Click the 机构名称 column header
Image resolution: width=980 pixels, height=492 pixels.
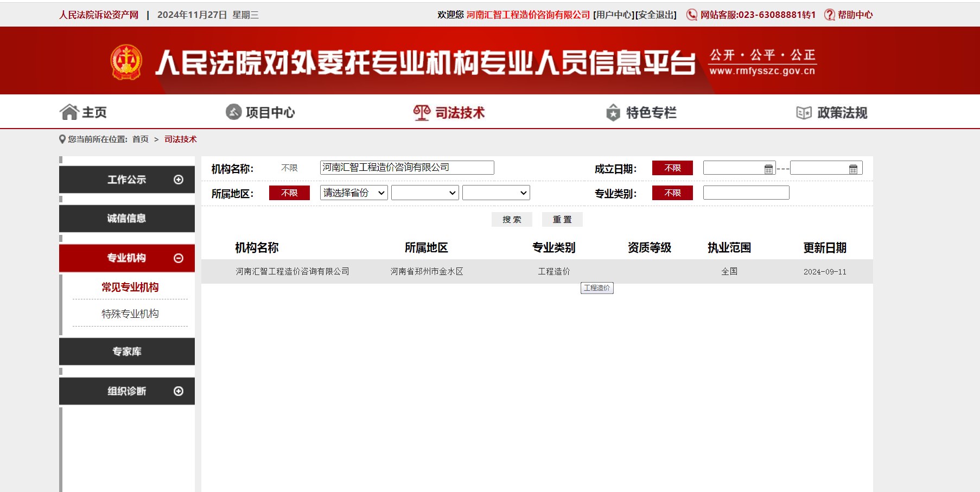click(257, 248)
